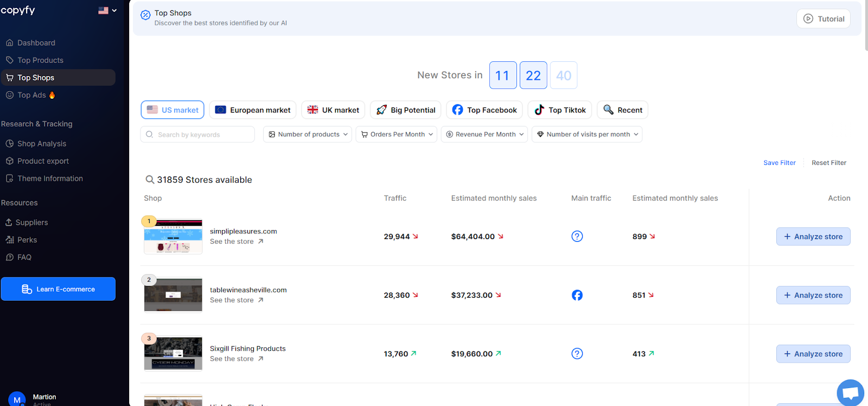This screenshot has height=406, width=868.
Task: Click the countdown digit 40 box
Action: pos(564,75)
